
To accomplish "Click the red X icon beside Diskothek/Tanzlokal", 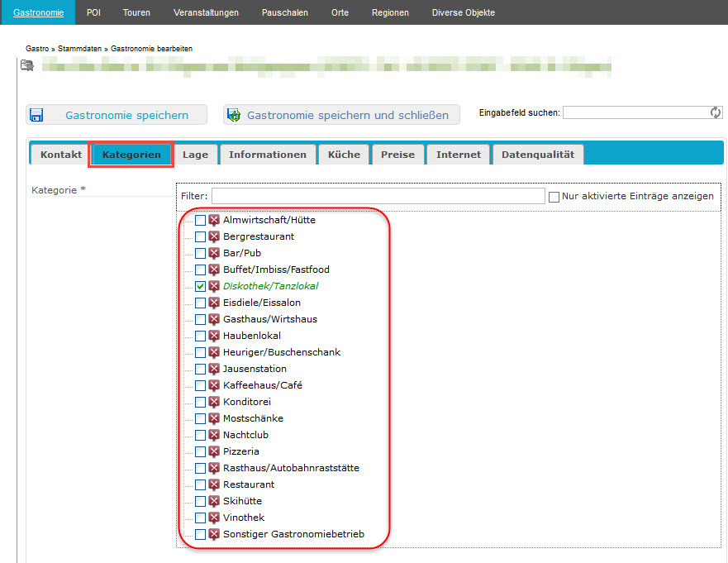I will pos(213,286).
